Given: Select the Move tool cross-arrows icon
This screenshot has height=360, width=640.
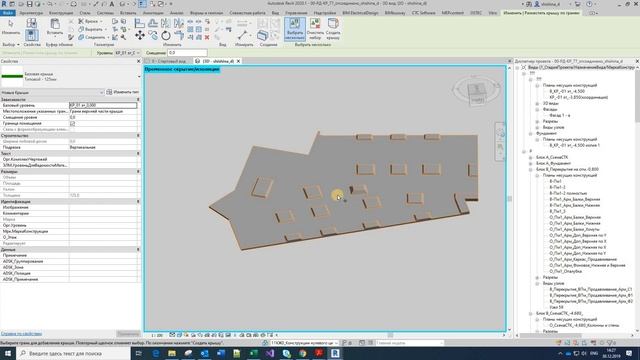Looking at the screenshot, I should point(140,36).
